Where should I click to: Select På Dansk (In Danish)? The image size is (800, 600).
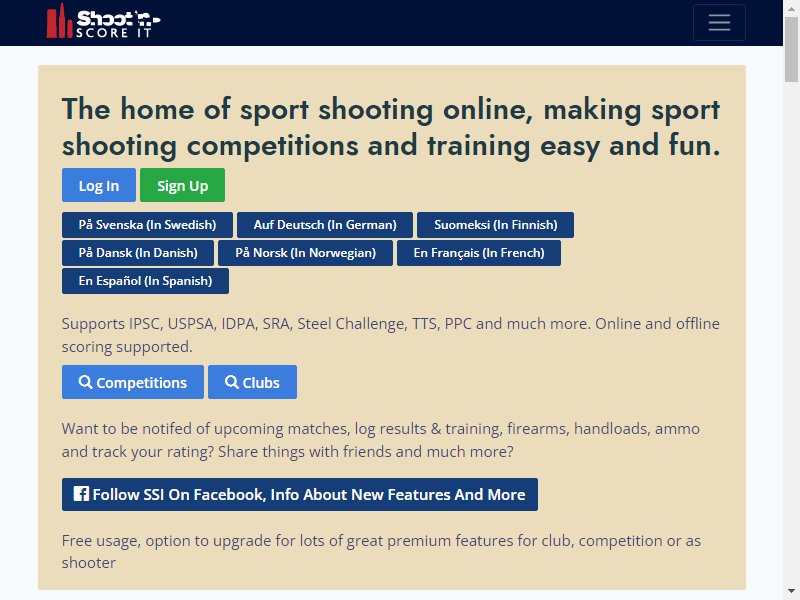[x=138, y=253]
